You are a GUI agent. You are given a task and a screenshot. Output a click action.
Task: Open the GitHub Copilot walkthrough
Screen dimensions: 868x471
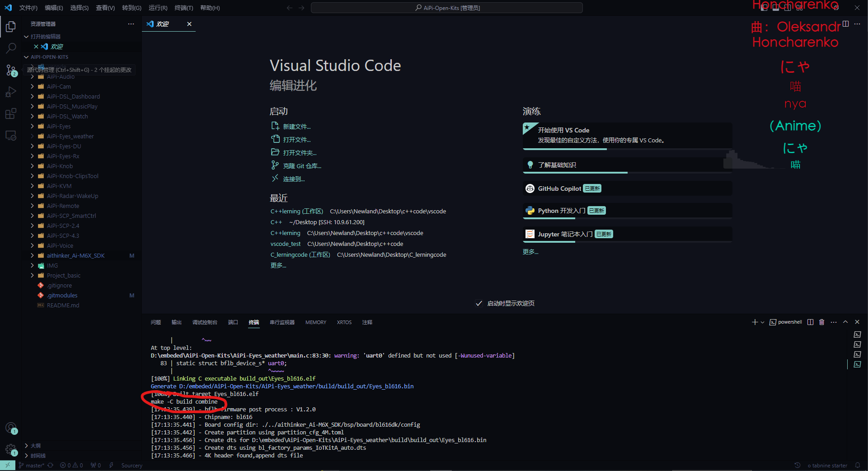point(627,188)
